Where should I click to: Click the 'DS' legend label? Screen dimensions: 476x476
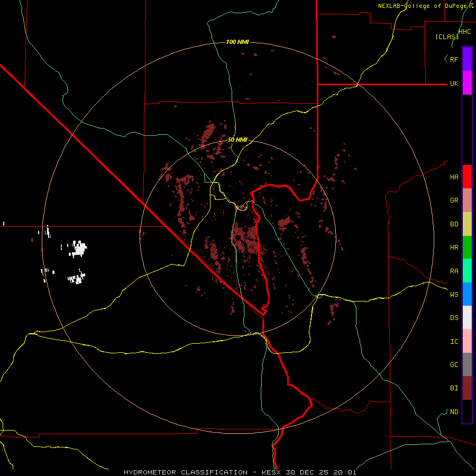[x=454, y=318]
